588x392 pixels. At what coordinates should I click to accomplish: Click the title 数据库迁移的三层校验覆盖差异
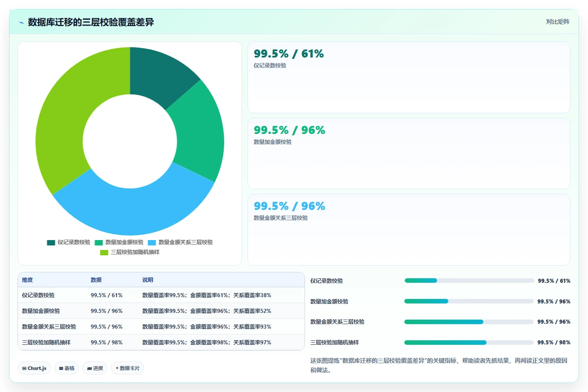click(x=91, y=22)
